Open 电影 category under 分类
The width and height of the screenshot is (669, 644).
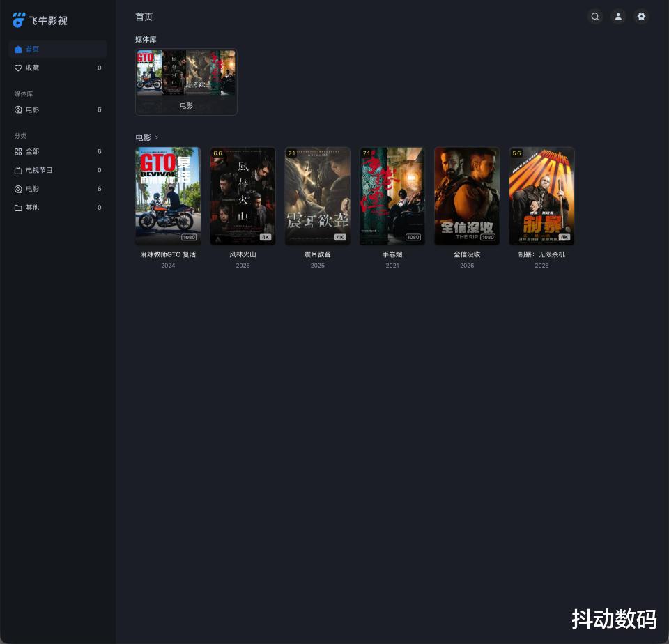(58, 189)
